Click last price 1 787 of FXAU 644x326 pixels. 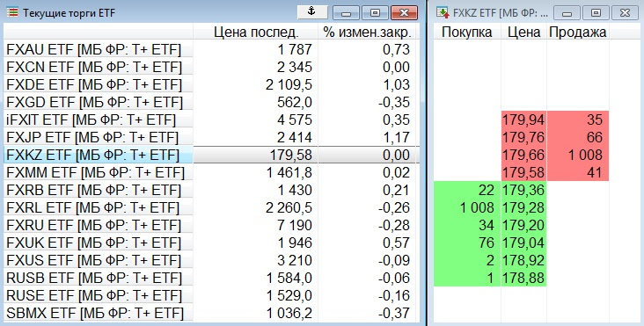click(295, 49)
